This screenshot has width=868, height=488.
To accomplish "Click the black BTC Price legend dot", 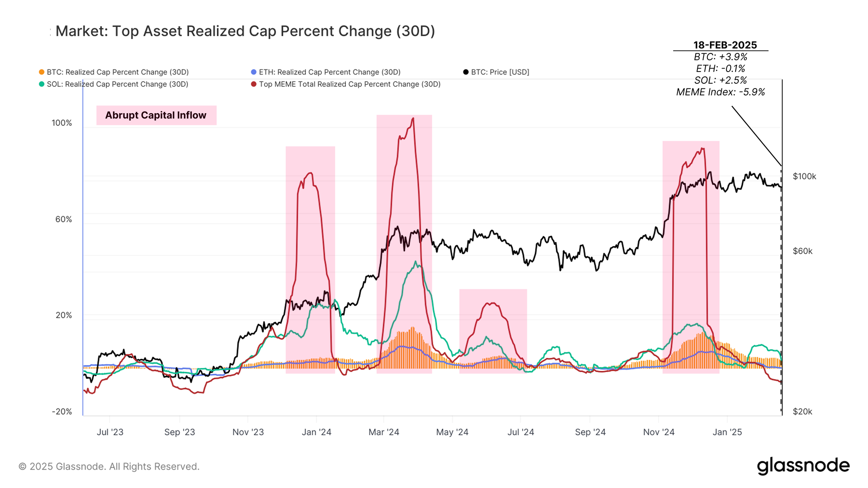I will pos(466,72).
